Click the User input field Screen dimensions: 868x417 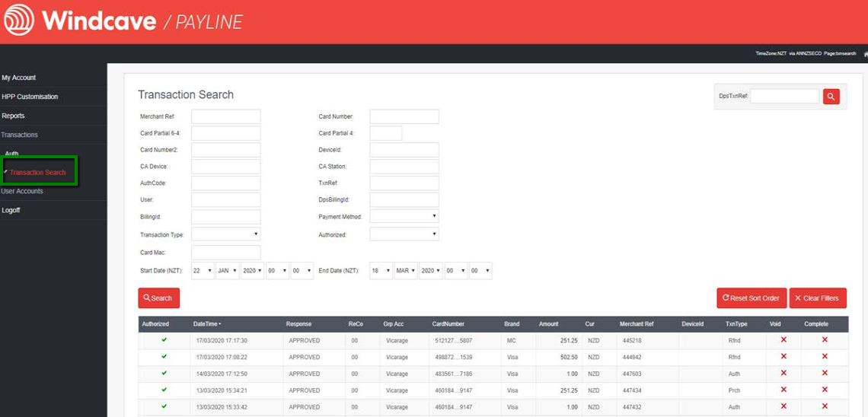coord(226,199)
